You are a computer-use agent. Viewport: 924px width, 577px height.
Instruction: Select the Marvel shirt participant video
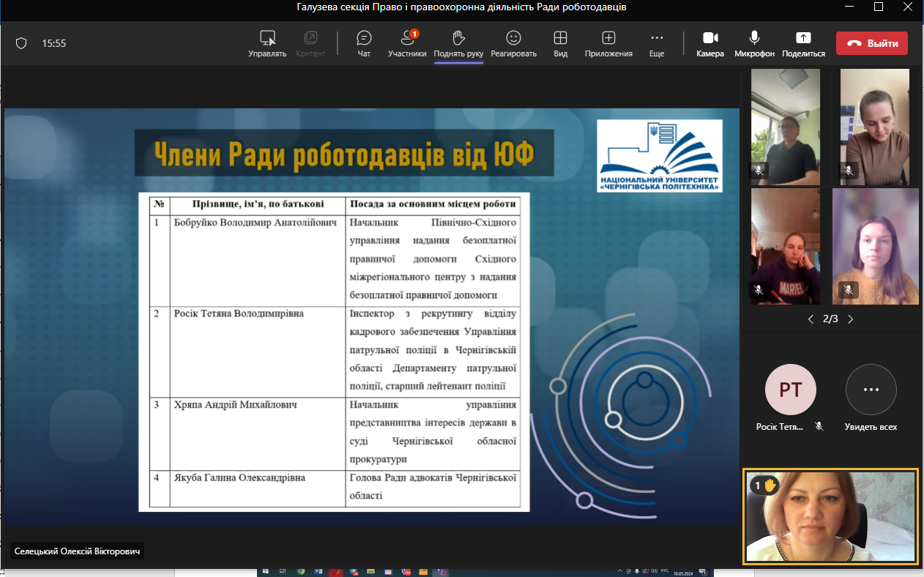click(786, 246)
